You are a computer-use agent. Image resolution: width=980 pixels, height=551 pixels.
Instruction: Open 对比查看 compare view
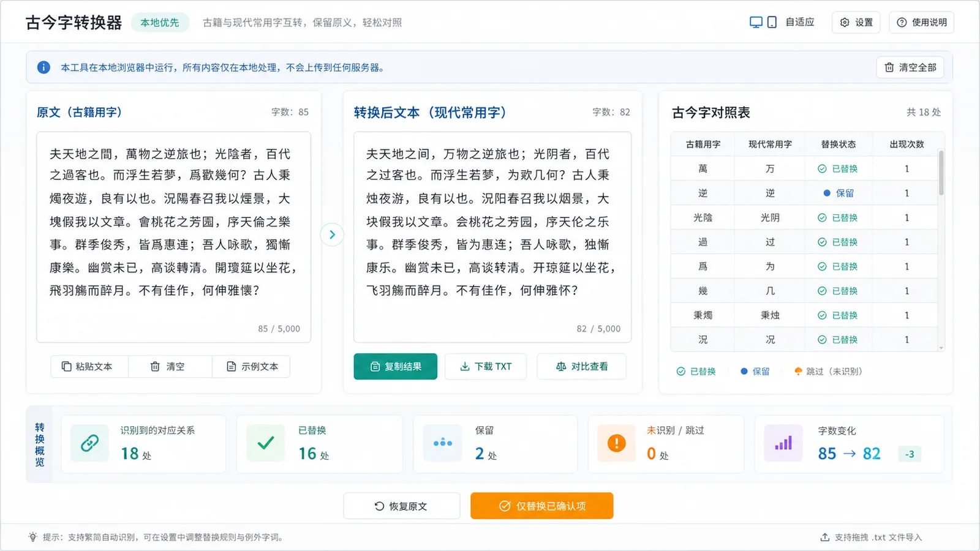(582, 366)
